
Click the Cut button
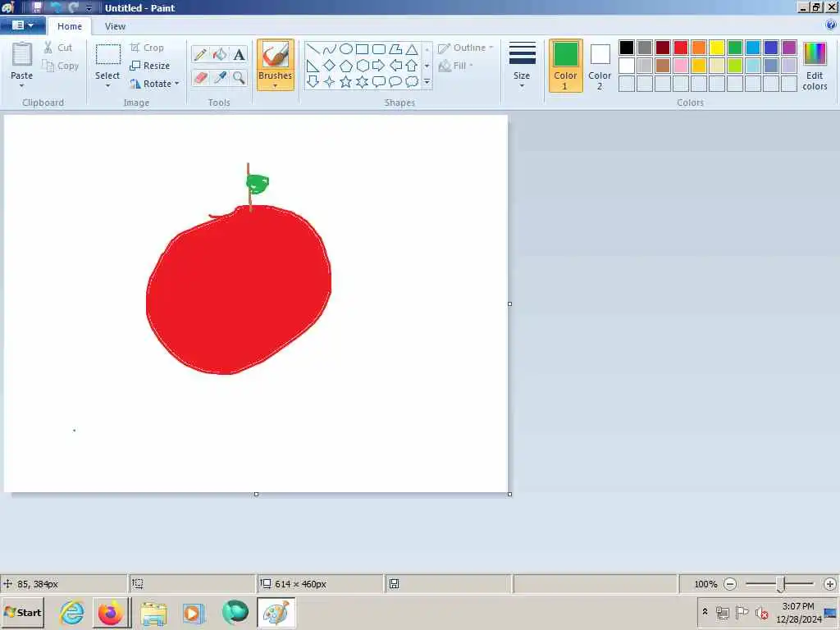(58, 48)
